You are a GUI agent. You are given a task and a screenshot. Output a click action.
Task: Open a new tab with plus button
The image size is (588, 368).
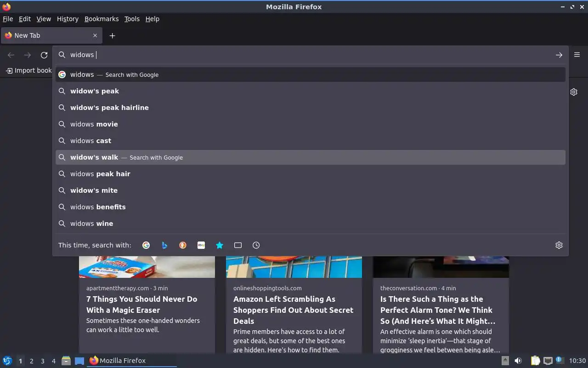point(112,35)
